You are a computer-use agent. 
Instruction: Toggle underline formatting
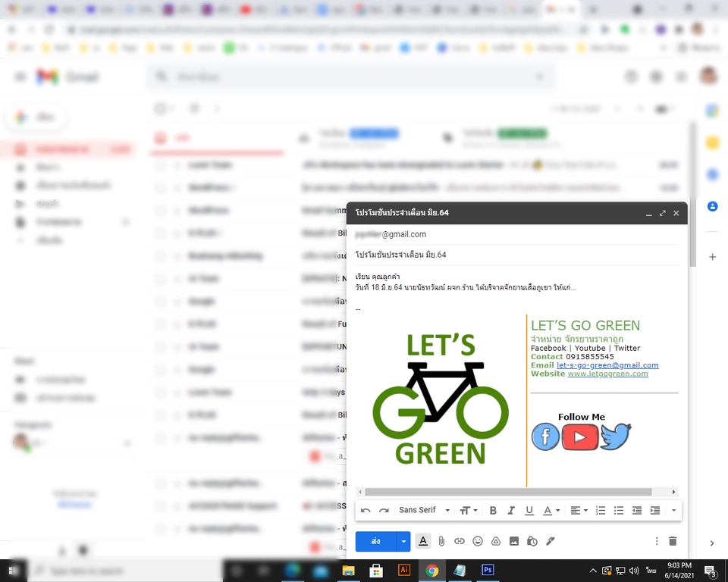529,511
